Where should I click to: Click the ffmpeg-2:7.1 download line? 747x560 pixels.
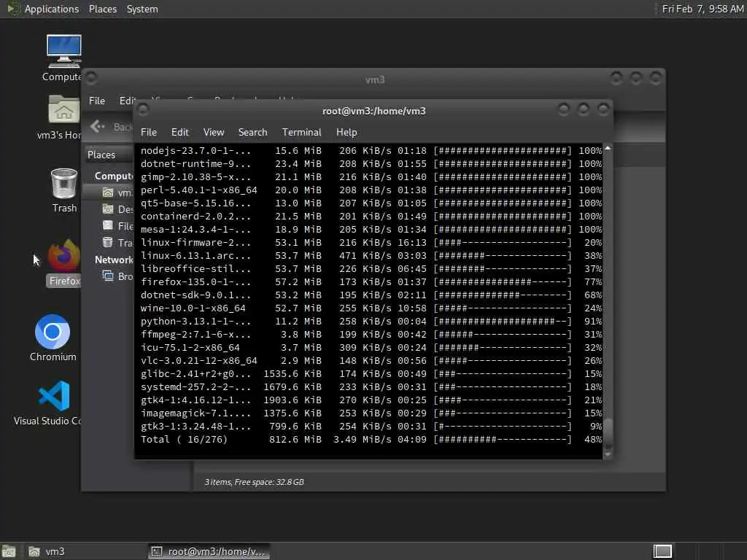point(371,334)
